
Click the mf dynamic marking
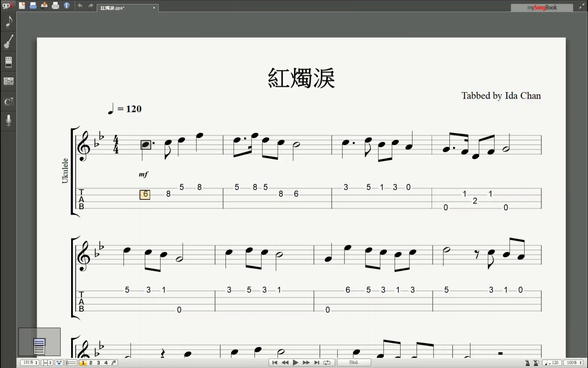pyautogui.click(x=143, y=174)
